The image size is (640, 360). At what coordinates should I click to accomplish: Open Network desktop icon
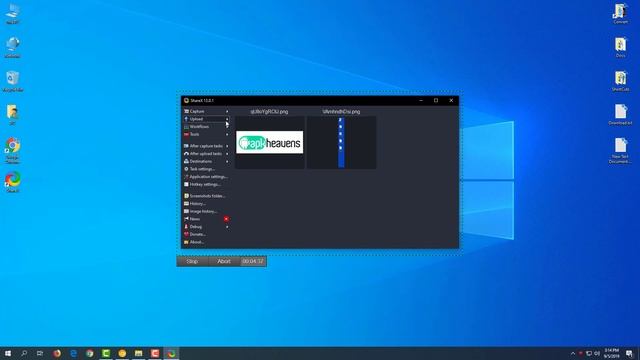click(x=13, y=47)
